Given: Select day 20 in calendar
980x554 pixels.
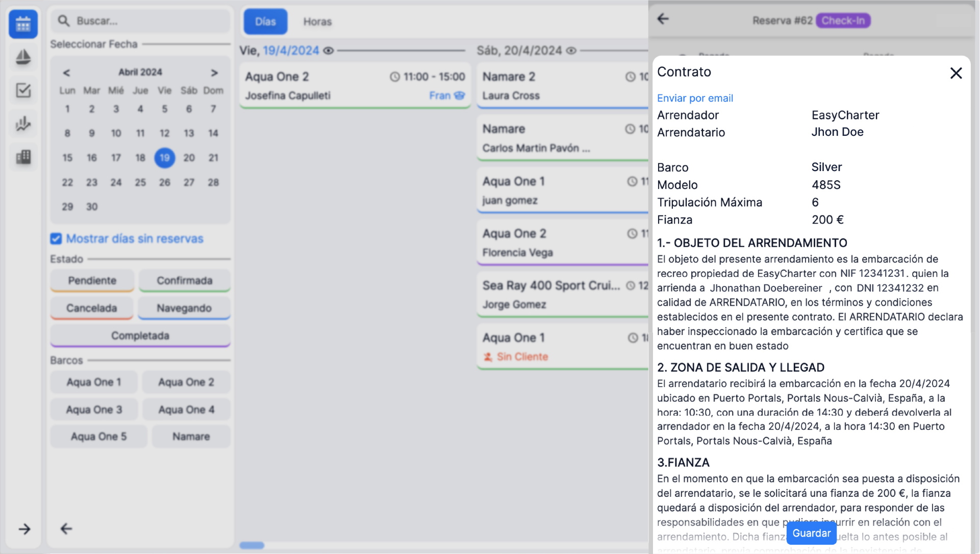Looking at the screenshot, I should point(189,158).
